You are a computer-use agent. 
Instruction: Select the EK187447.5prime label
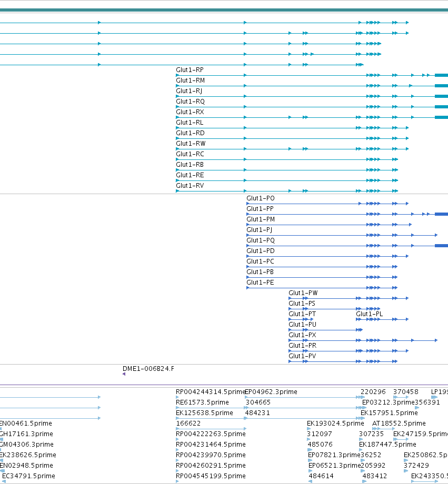click(387, 444)
